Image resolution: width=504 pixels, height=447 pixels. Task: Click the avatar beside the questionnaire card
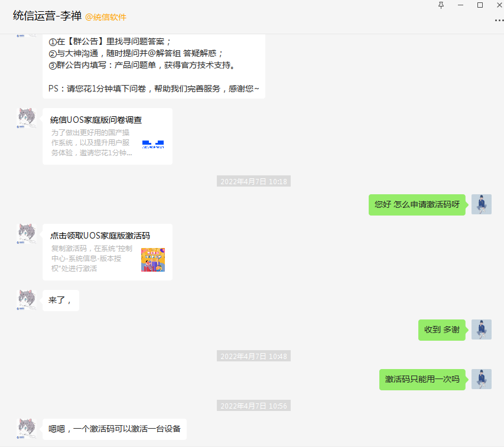(x=27, y=118)
